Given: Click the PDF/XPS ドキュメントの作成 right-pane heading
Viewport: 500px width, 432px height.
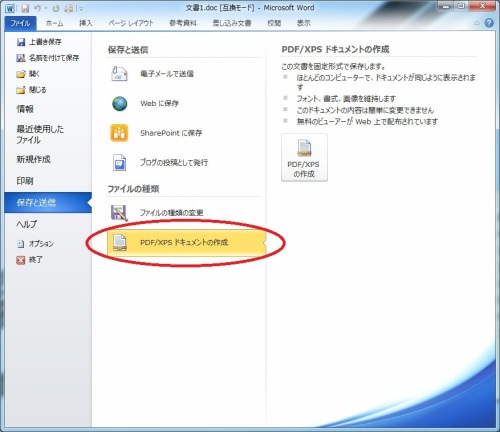Looking at the screenshot, I should click(335, 49).
